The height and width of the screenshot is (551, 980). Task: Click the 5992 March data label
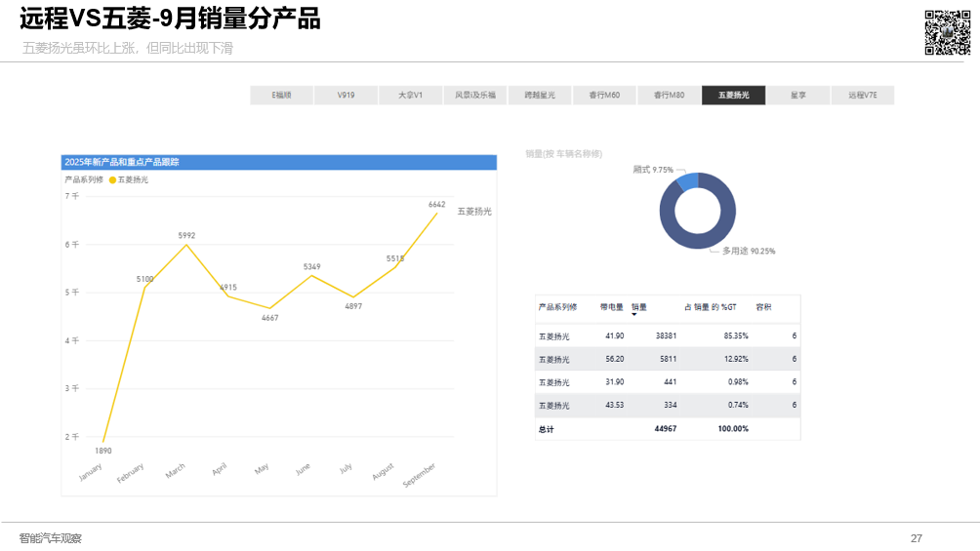click(186, 236)
